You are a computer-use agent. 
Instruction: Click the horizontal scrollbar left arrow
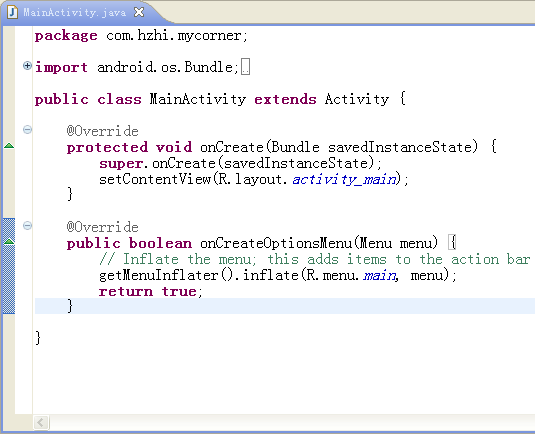click(41, 422)
